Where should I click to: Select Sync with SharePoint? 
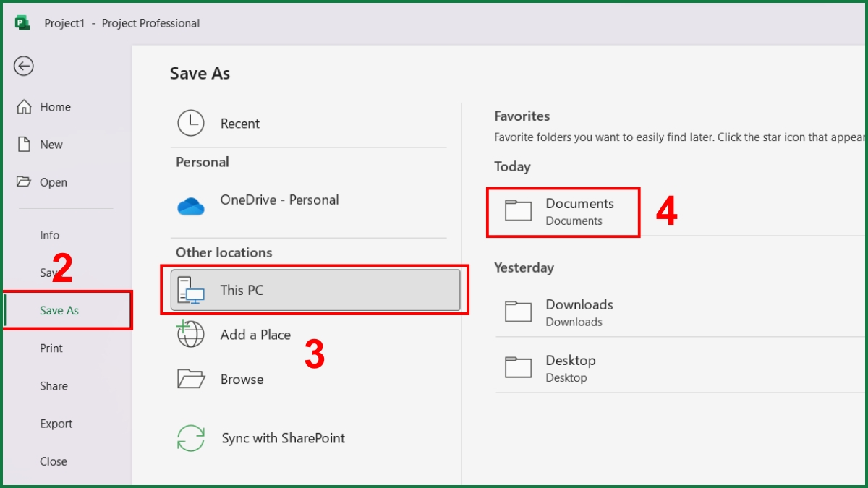[283, 438]
